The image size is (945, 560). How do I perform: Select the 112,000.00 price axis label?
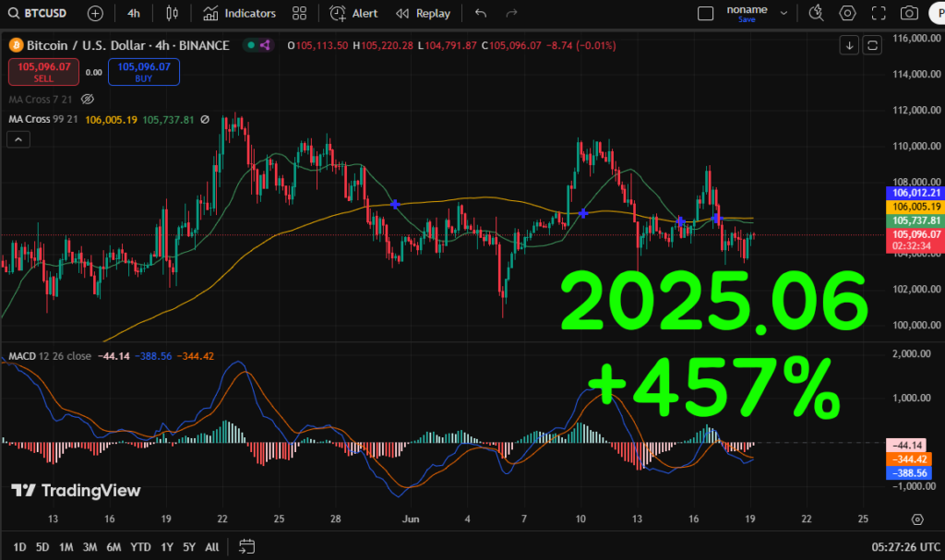point(916,111)
